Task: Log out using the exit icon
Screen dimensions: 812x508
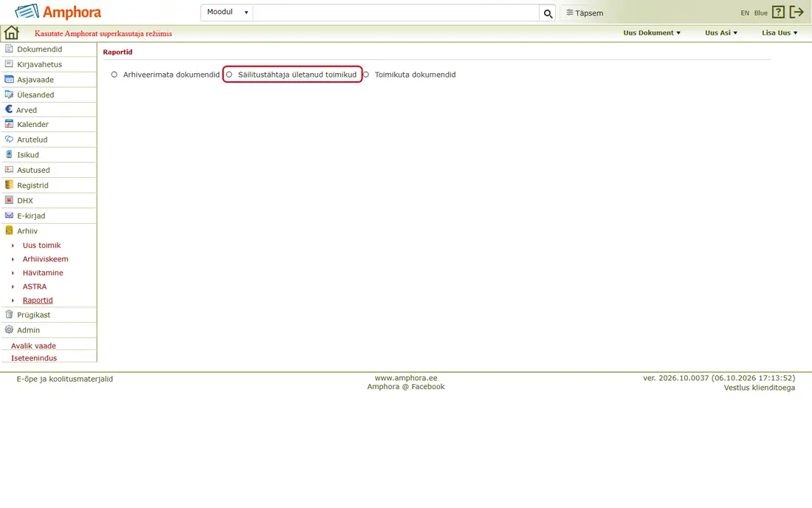Action: pos(796,13)
